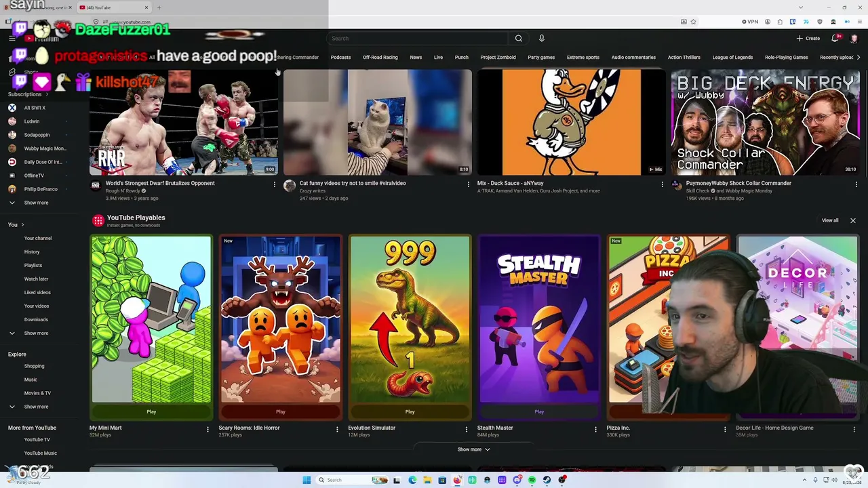Open the Duck Sauce mix thumbnail
868x488 pixels.
tap(572, 122)
